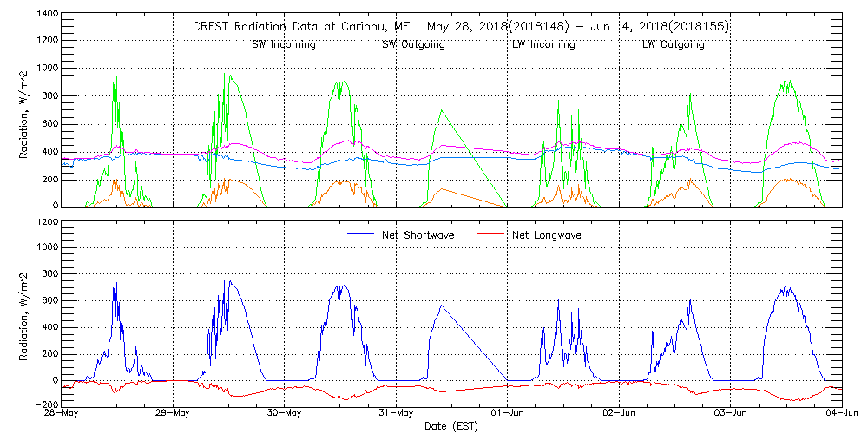The width and height of the screenshot is (868, 434).
Task: Click the LW Incoming legend label
Action: (x=542, y=44)
